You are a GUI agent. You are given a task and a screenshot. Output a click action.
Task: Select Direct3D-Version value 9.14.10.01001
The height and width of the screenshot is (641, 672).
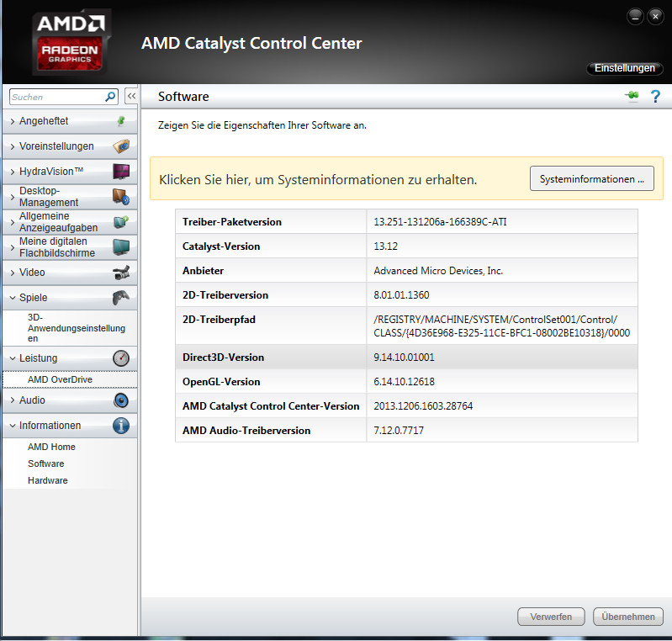tap(404, 358)
